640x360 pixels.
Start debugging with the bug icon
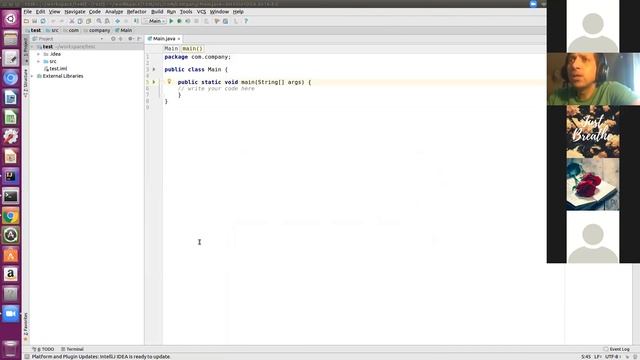pos(179,21)
